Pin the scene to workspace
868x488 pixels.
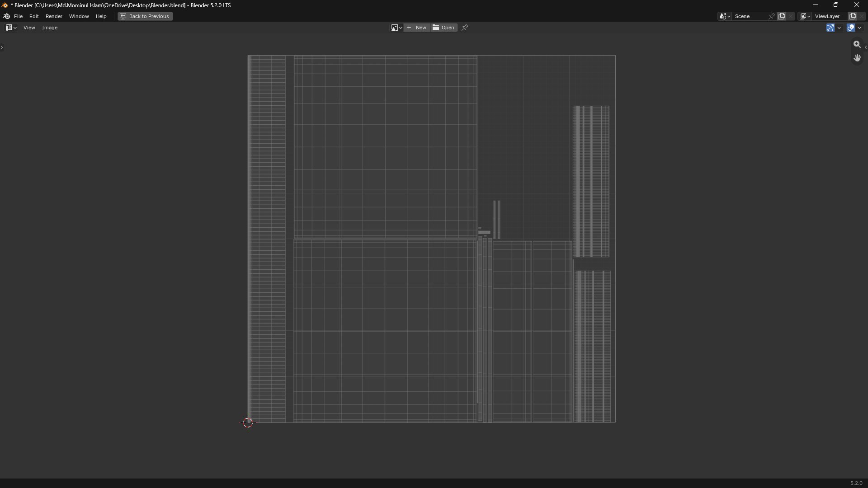(772, 16)
